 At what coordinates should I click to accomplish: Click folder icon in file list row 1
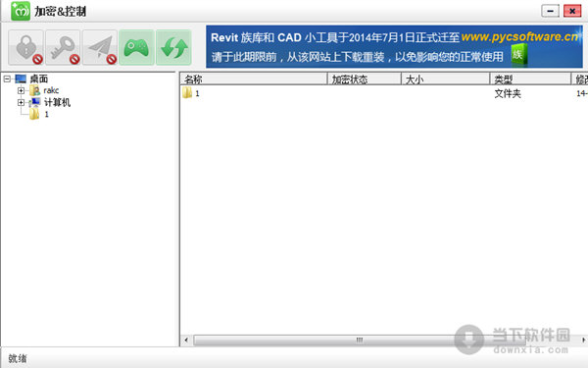(187, 93)
